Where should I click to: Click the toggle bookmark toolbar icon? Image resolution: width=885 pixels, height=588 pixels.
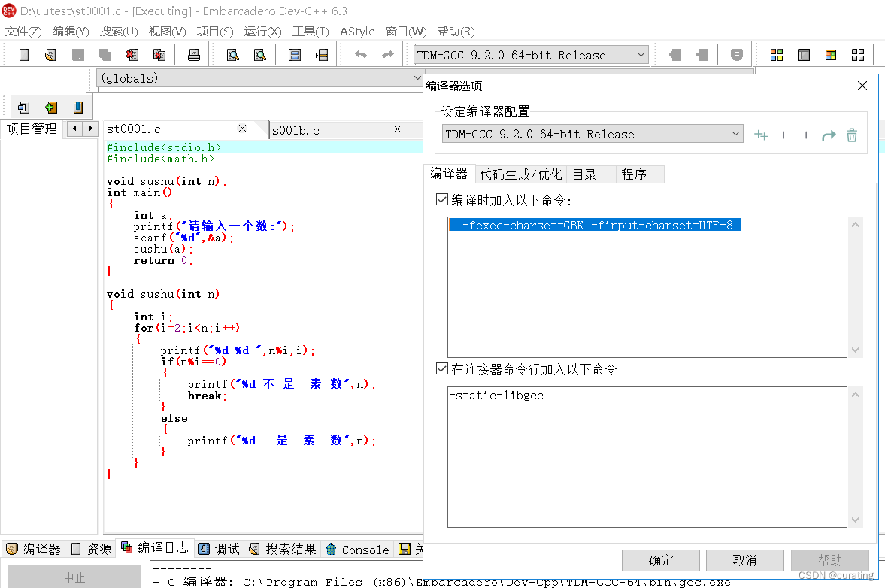295,55
